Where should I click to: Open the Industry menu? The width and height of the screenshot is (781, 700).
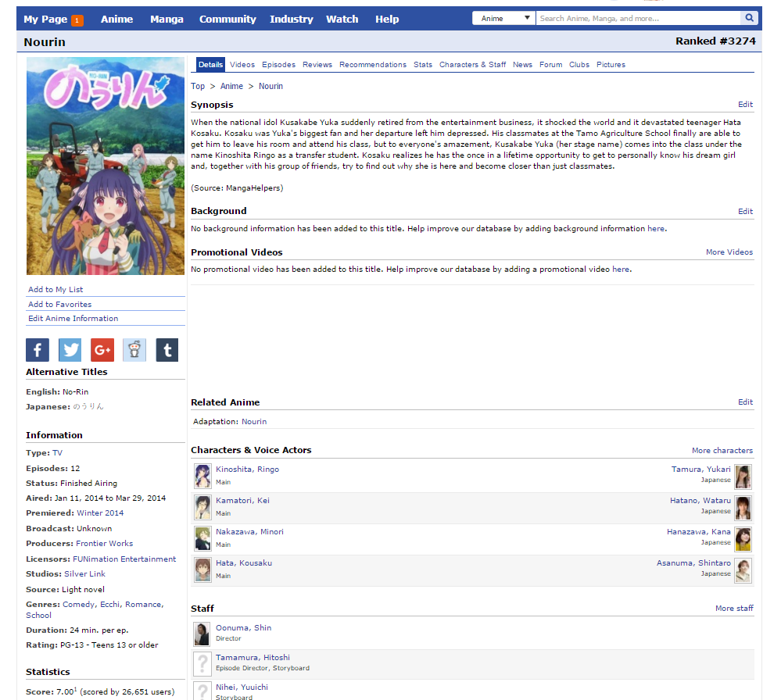pyautogui.click(x=292, y=19)
